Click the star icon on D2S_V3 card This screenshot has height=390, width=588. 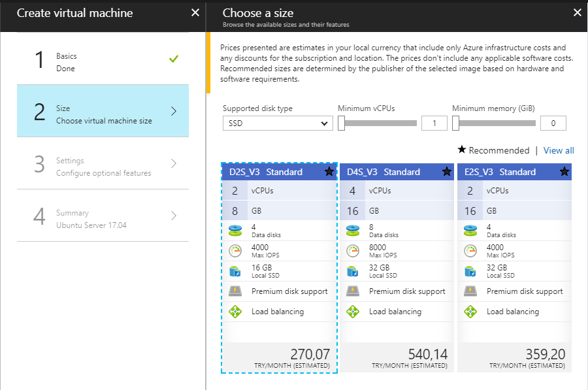[329, 172]
